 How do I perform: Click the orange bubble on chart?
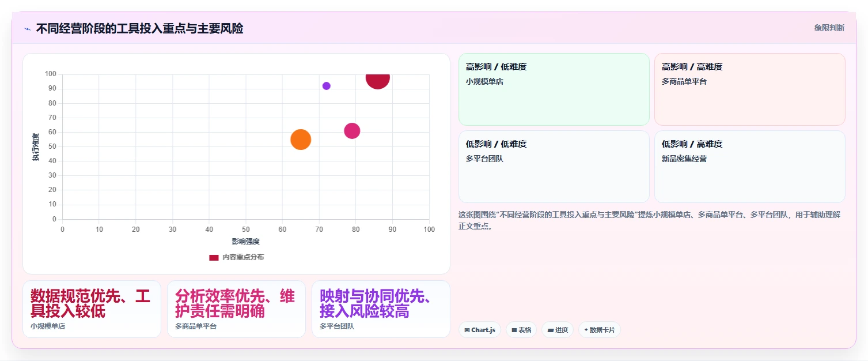point(301,140)
